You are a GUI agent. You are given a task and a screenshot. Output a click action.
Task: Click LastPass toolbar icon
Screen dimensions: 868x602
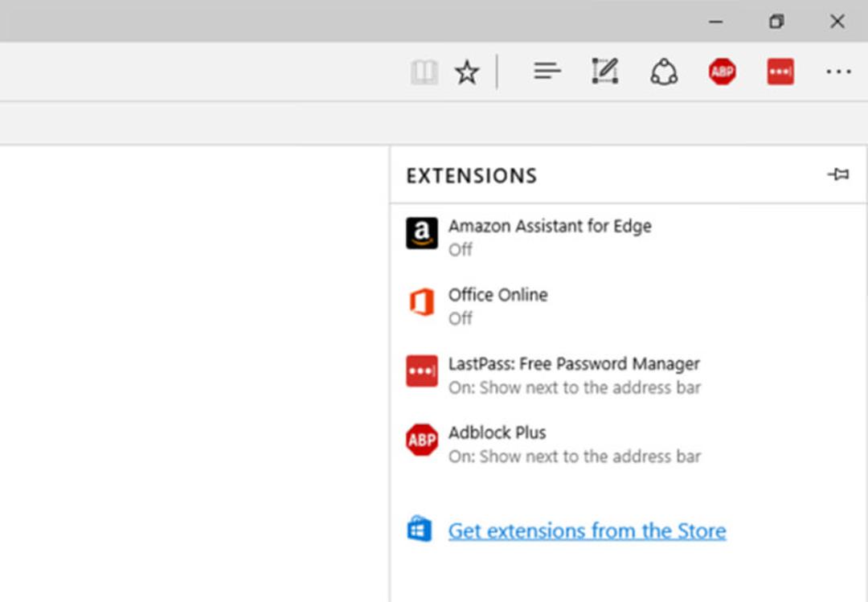[780, 72]
